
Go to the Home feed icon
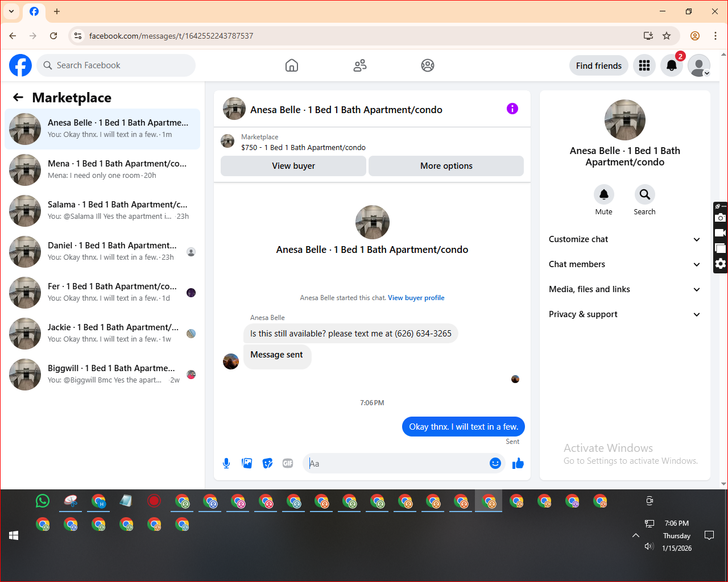click(x=292, y=65)
